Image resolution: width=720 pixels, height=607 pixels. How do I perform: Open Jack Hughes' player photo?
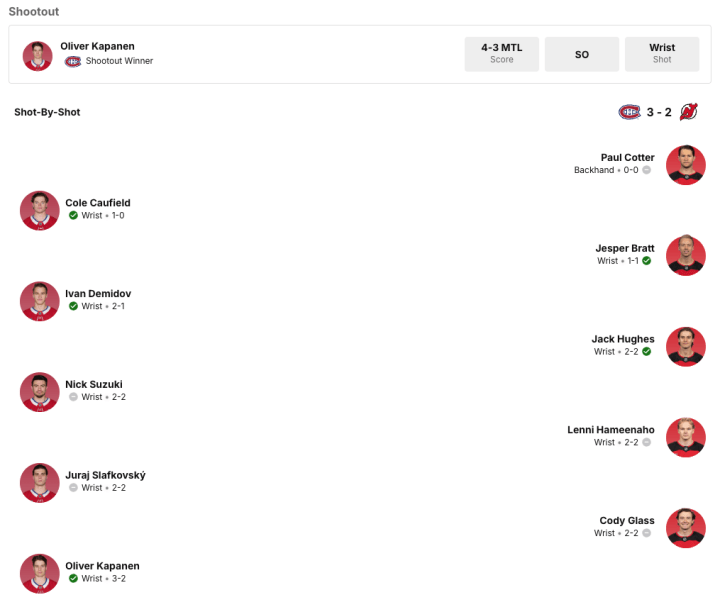click(686, 346)
